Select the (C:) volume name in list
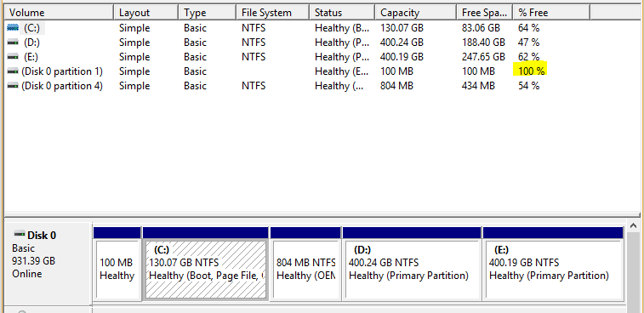 (x=31, y=28)
